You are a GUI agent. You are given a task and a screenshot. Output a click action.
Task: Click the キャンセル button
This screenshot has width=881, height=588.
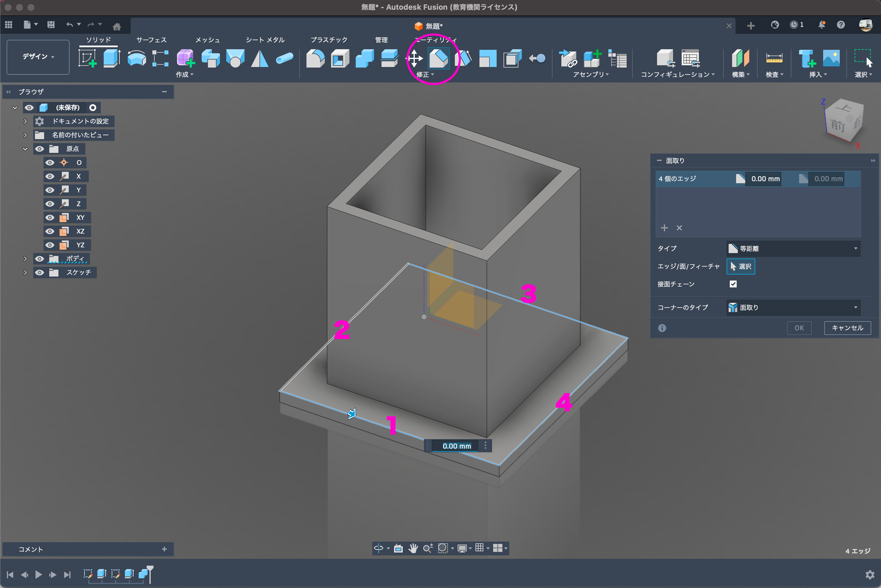[x=847, y=328]
